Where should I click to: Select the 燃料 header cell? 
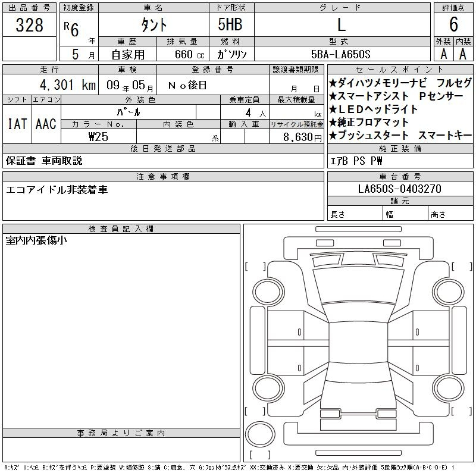pos(231,41)
